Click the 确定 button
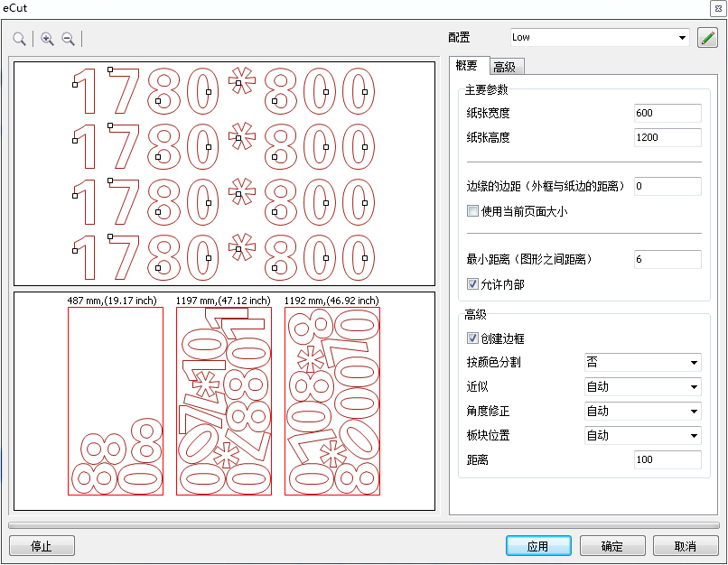 (612, 546)
